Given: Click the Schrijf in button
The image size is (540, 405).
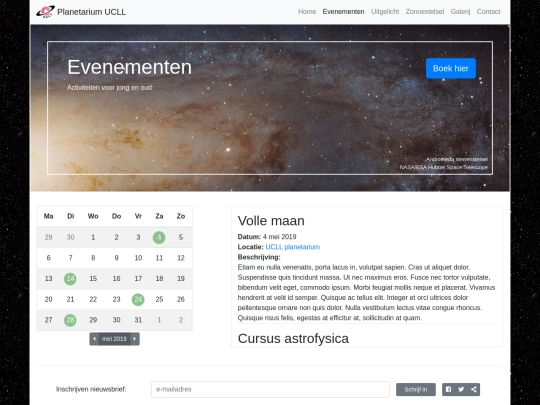Looking at the screenshot, I should [x=416, y=390].
